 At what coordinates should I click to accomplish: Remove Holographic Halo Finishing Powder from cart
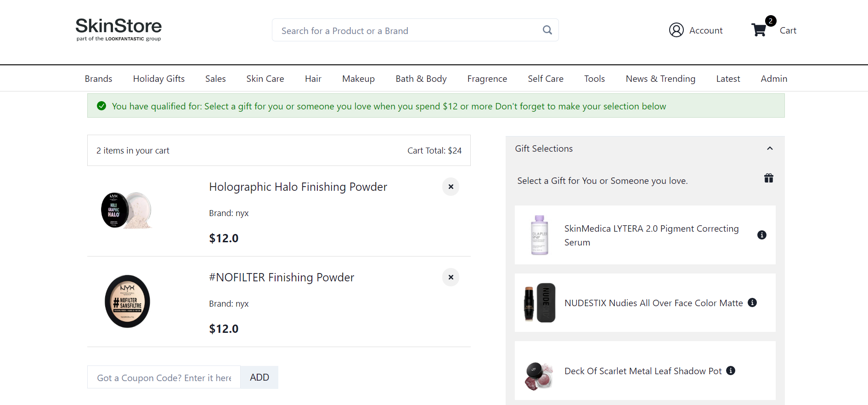point(451,187)
